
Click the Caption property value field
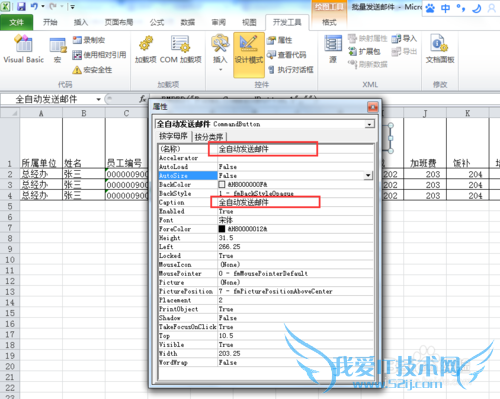tap(296, 202)
